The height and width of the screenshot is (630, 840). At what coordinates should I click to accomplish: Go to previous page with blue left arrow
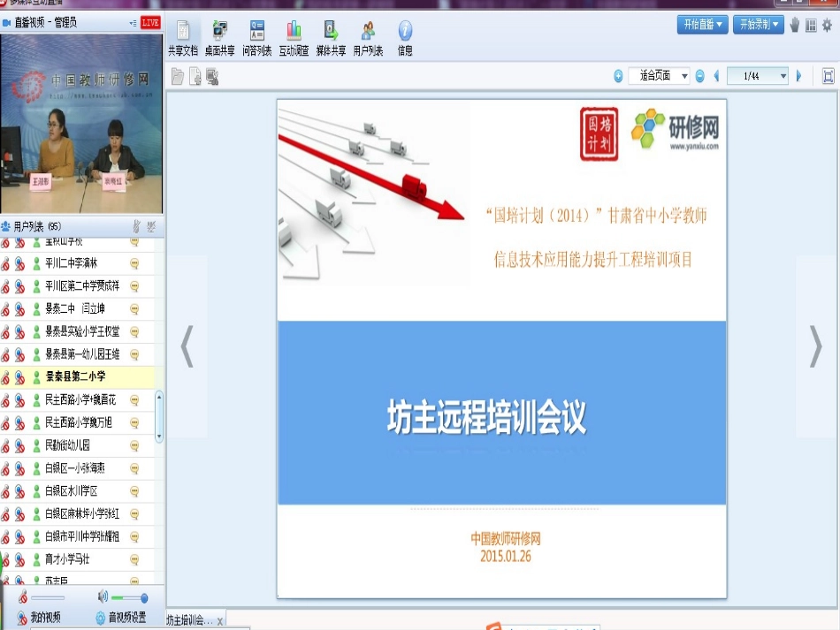[x=716, y=76]
